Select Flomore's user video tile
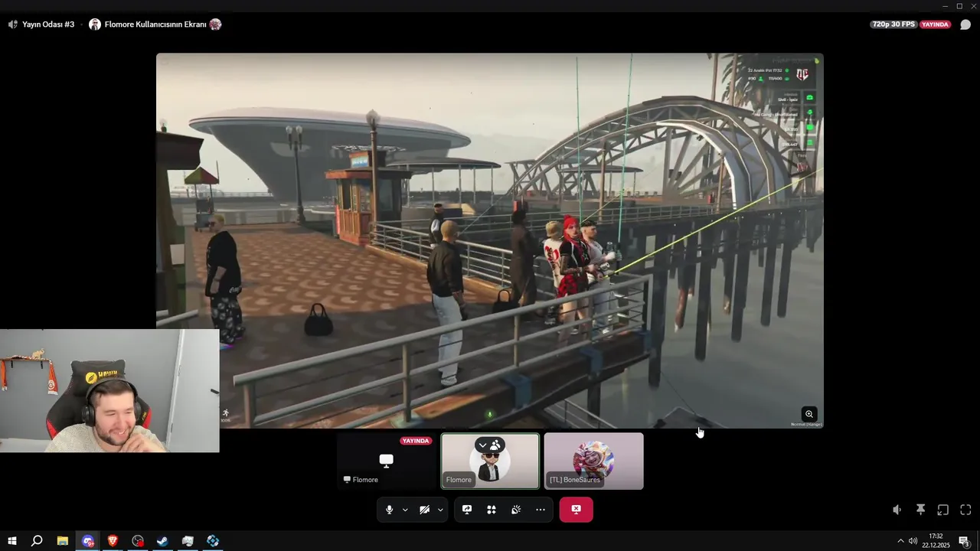 pos(490,461)
